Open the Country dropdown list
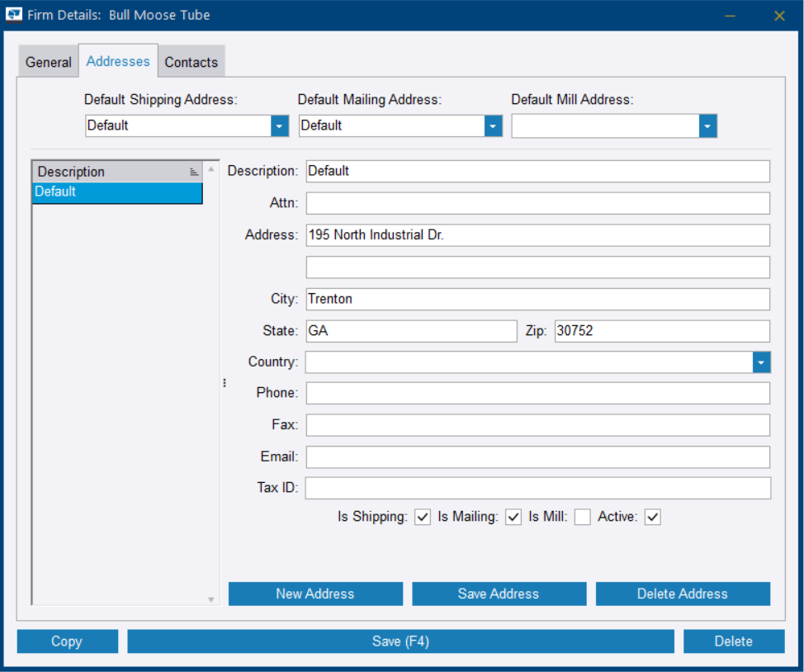The width and height of the screenshot is (804, 672). pos(761,362)
